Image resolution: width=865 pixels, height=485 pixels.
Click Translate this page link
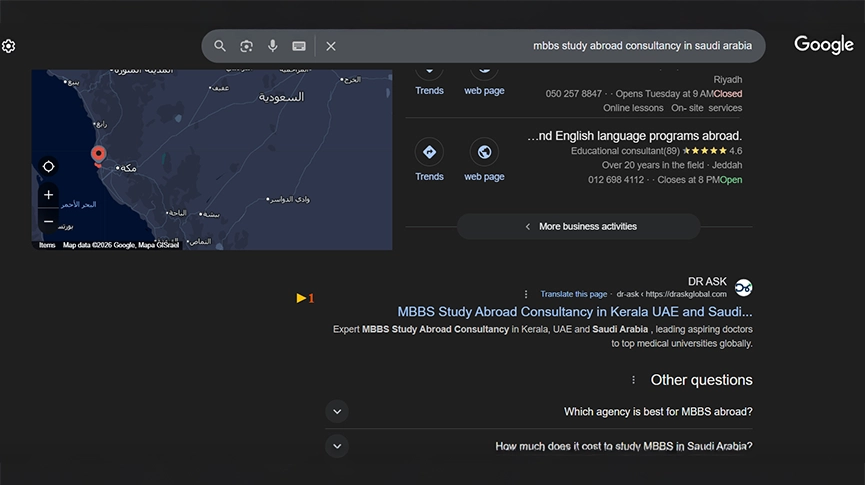(573, 294)
